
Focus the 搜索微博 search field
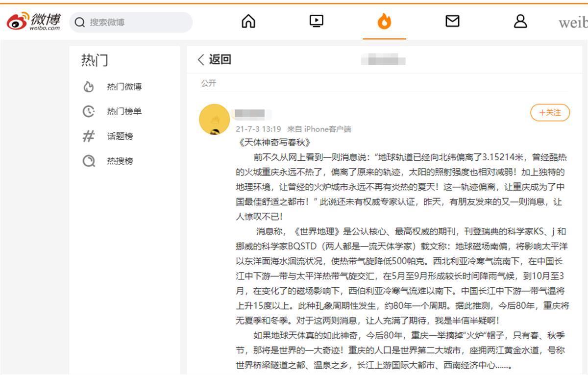137,22
